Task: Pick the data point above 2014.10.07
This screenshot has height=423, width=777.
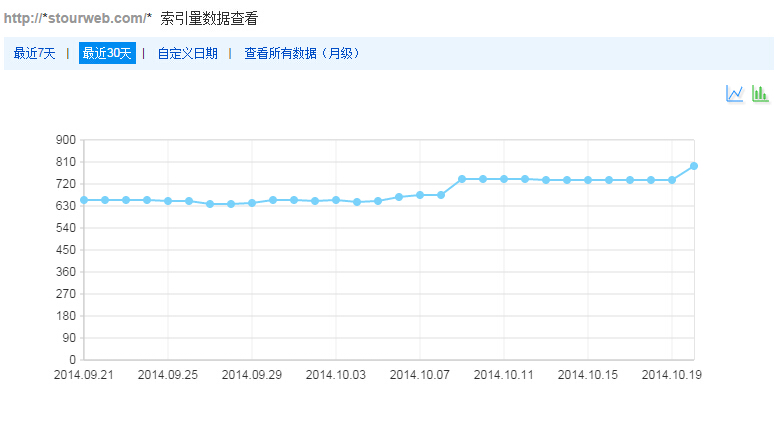Action: coord(420,195)
